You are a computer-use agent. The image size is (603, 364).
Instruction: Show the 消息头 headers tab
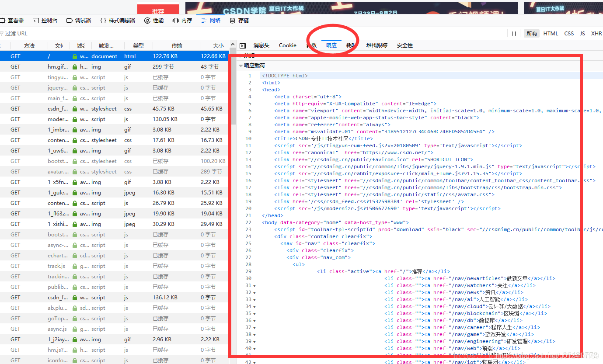tap(261, 45)
